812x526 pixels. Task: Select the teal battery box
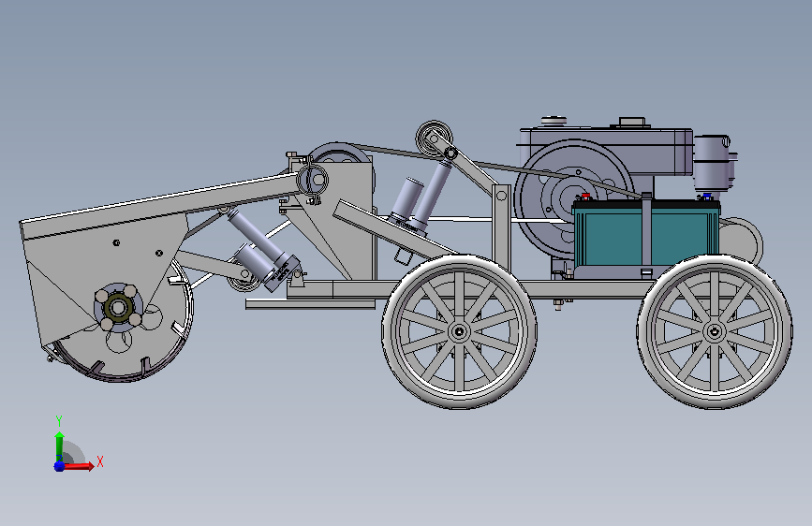coord(646,233)
